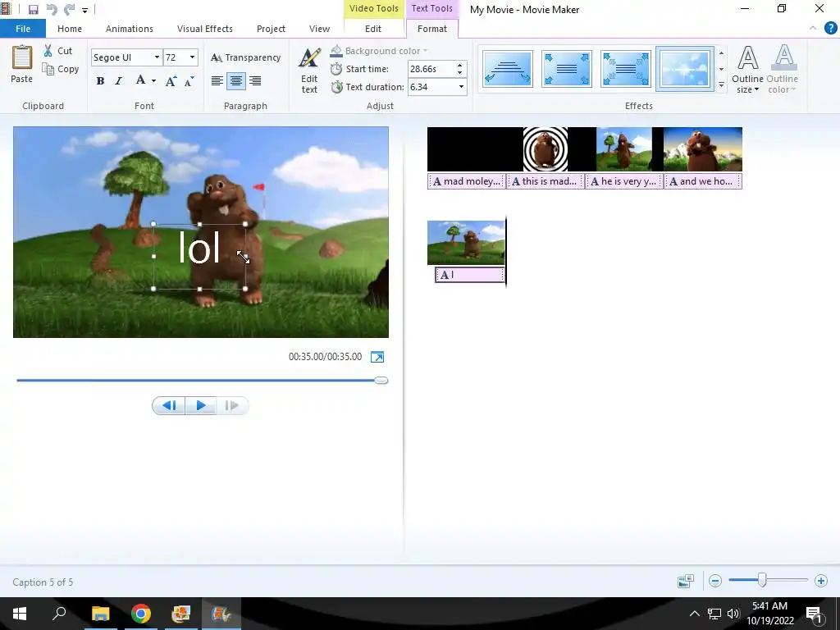
Task: Click the Edit text button
Action: coord(309,71)
